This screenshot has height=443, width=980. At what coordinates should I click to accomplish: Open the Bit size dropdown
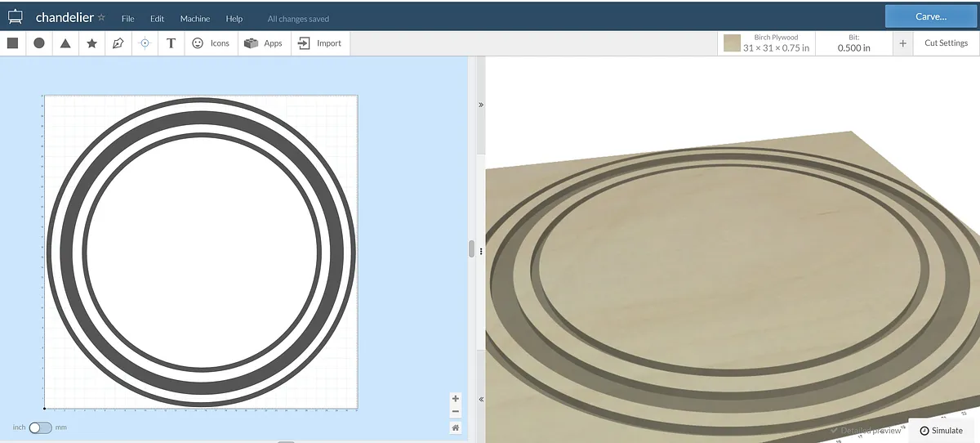pyautogui.click(x=853, y=43)
